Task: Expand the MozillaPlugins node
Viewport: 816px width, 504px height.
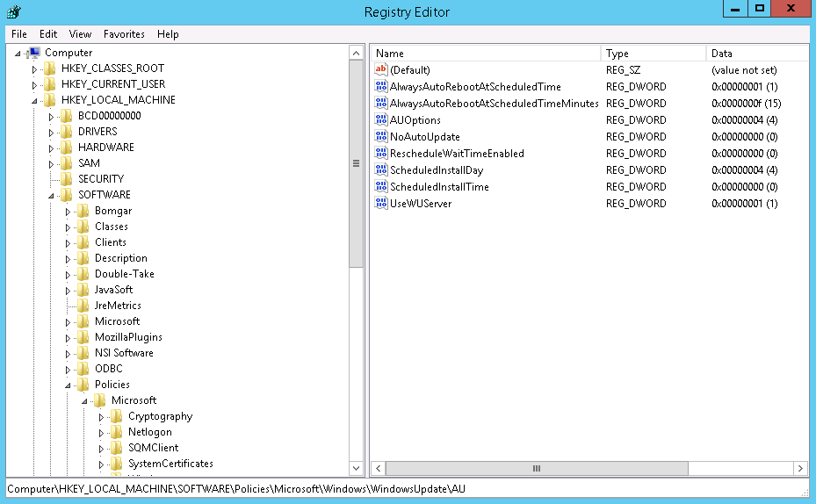Action: point(68,337)
